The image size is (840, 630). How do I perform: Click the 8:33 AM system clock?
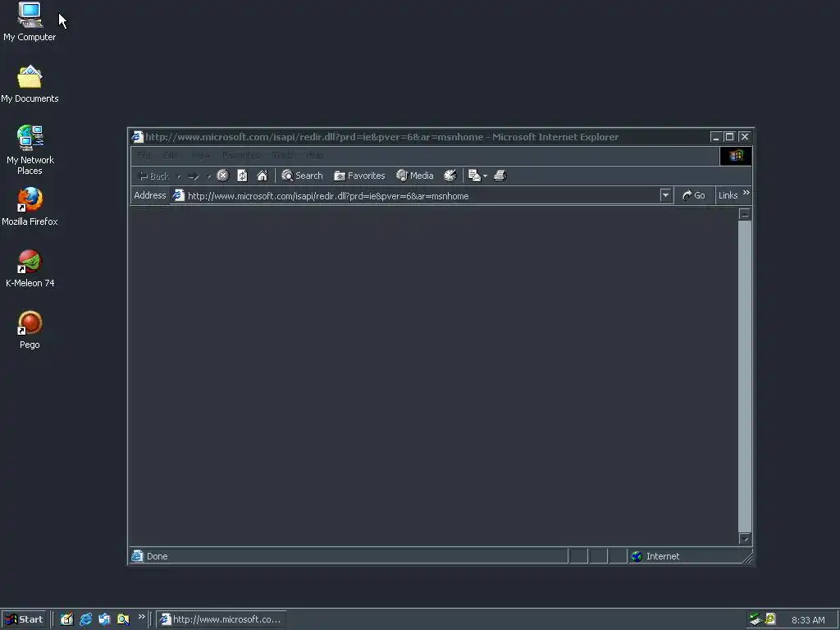click(x=808, y=620)
